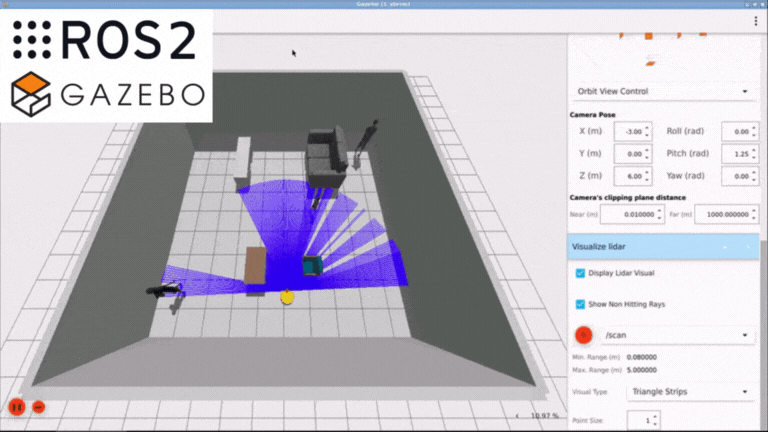
Task: Toggle Display Lidar Visual checkbox
Action: tap(581, 273)
